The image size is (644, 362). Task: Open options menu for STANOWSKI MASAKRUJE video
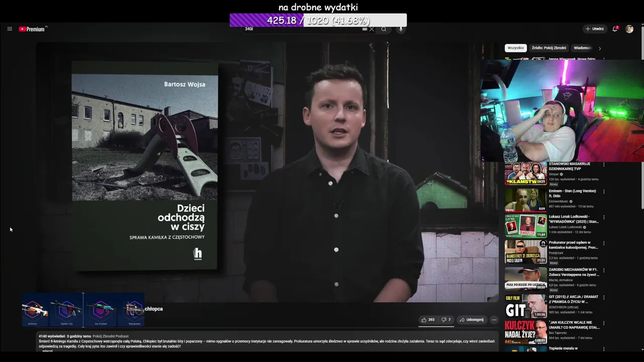[604, 165]
